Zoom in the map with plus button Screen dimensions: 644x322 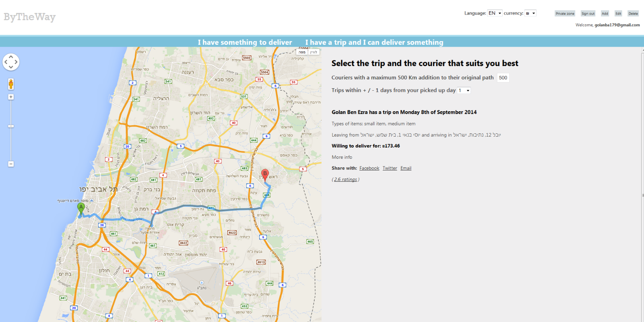[x=11, y=97]
